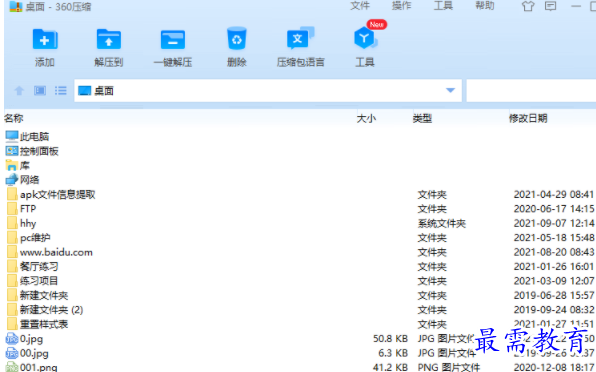
Task: Click the 删除 (Delete) trash icon
Action: 236,38
